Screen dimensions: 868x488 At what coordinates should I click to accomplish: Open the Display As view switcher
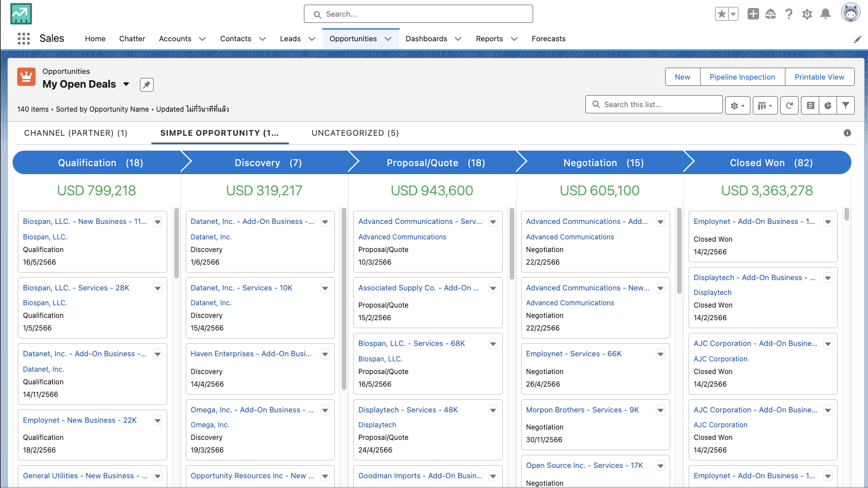pos(765,105)
